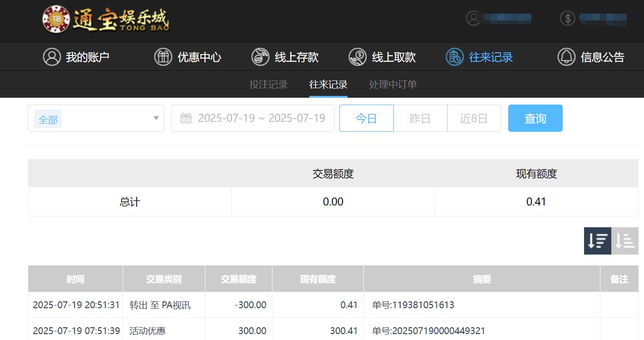Click the user profile icon top right
The width and height of the screenshot is (644, 340).
click(472, 18)
